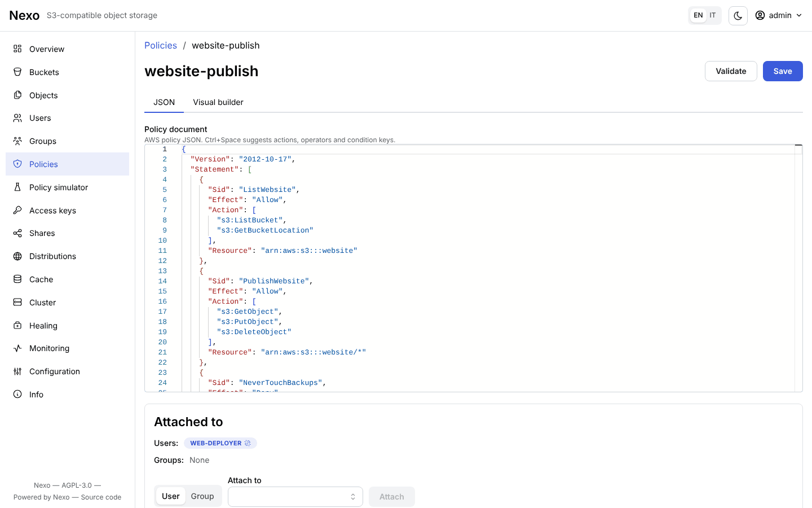The width and height of the screenshot is (812, 508).
Task: Click the Monitoring activity icon
Action: click(x=17, y=348)
